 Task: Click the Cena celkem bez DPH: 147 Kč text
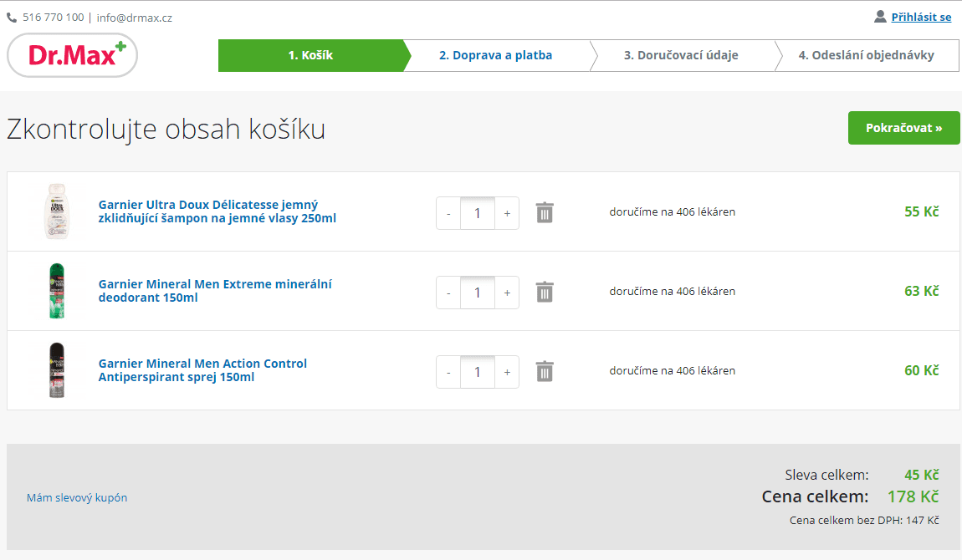point(864,520)
